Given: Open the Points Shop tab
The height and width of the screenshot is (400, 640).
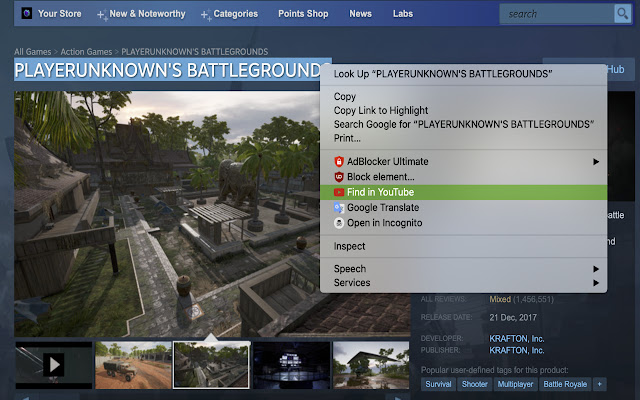Looking at the screenshot, I should [x=303, y=14].
